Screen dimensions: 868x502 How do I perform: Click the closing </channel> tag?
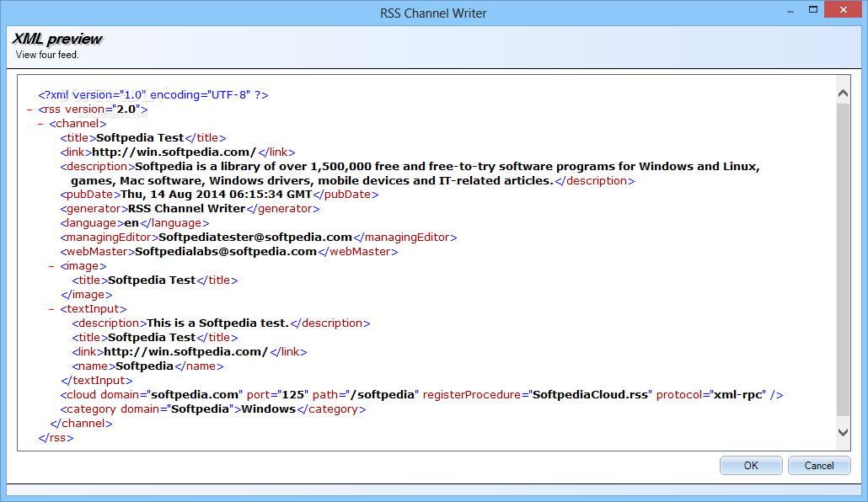pos(81,424)
